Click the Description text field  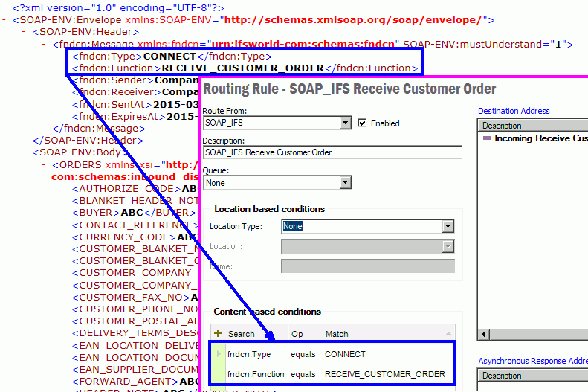(x=332, y=152)
